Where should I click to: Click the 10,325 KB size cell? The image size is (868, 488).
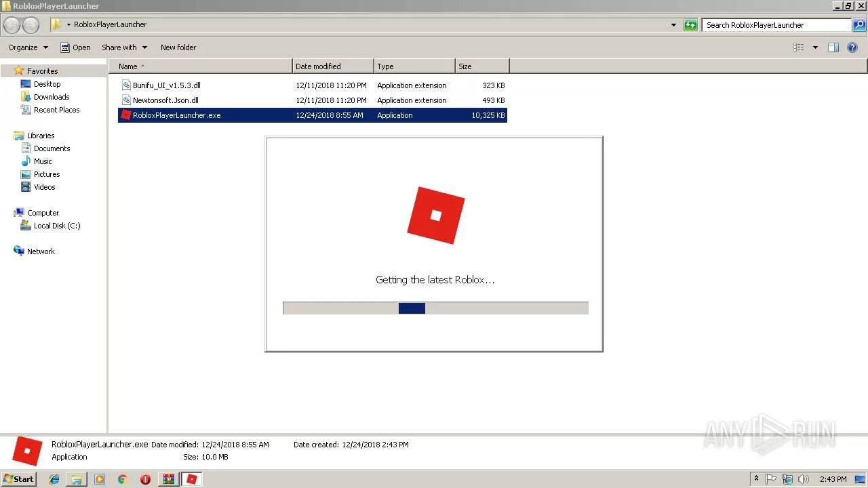[x=488, y=115]
